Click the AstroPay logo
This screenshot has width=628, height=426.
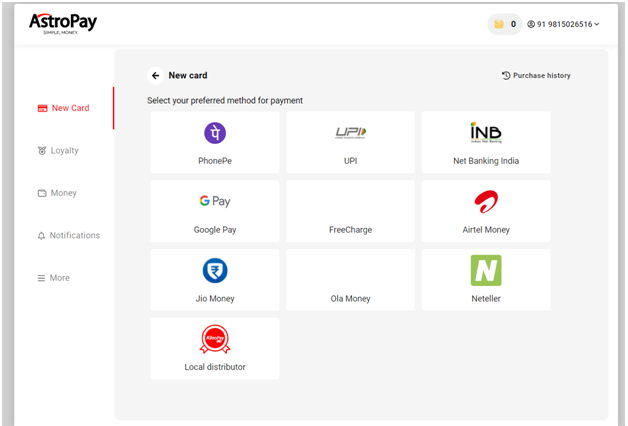(x=63, y=23)
